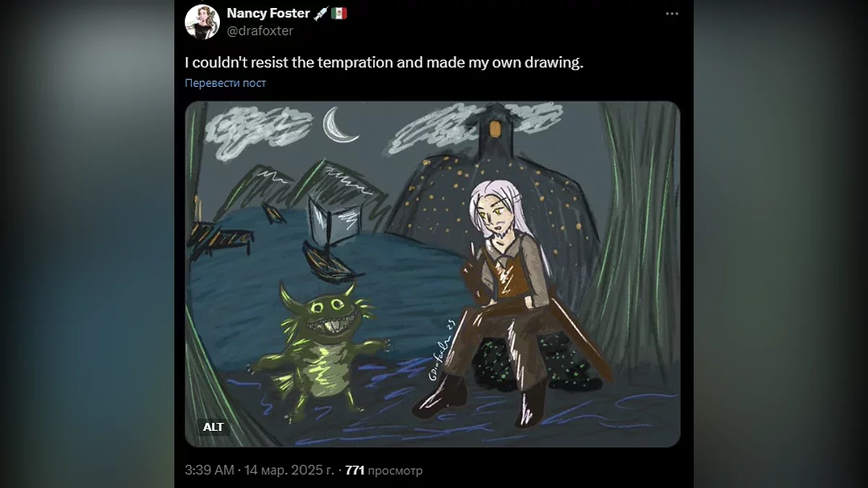Click the tower's lit orange window
This screenshot has width=868, height=488.
click(495, 129)
